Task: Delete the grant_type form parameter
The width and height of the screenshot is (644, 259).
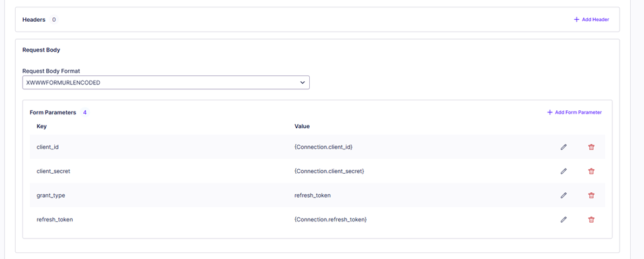Action: 591,196
